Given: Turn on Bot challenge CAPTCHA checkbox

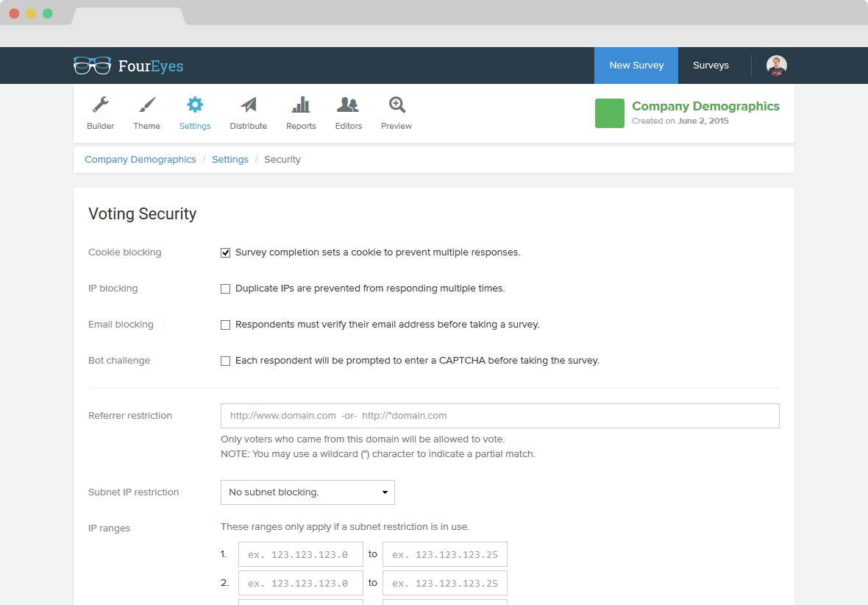Looking at the screenshot, I should [225, 361].
